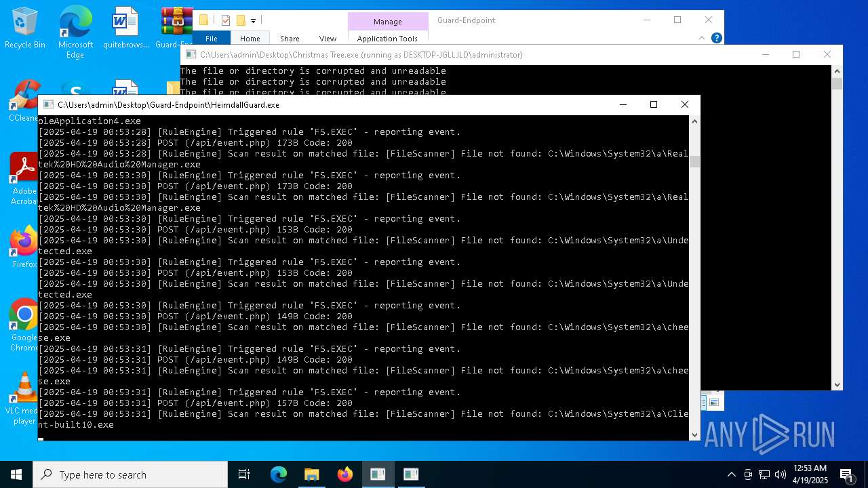The width and height of the screenshot is (868, 488).
Task: Select the Firefox desktop shortcut
Action: [x=24, y=247]
